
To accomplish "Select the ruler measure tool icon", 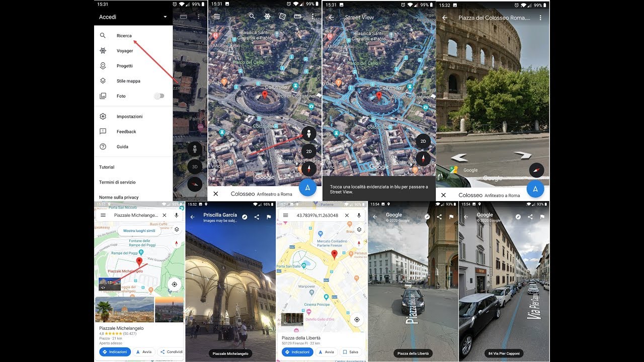I will click(x=297, y=17).
